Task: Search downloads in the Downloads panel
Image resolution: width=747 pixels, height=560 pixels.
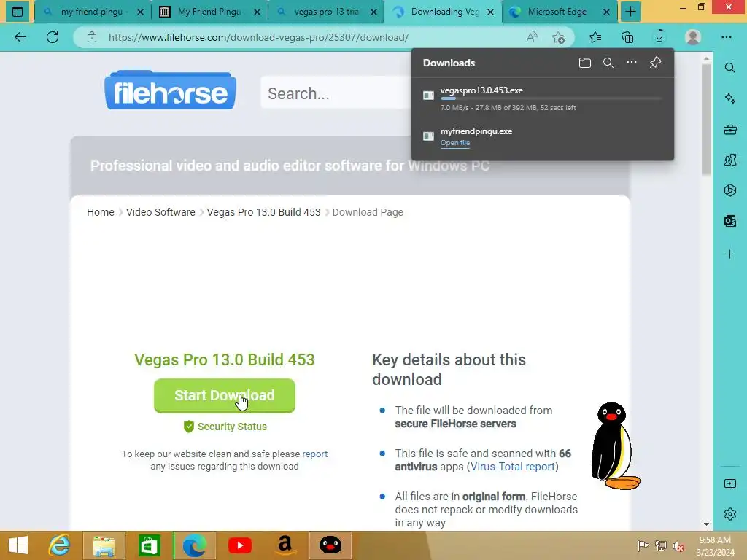Action: [x=608, y=63]
